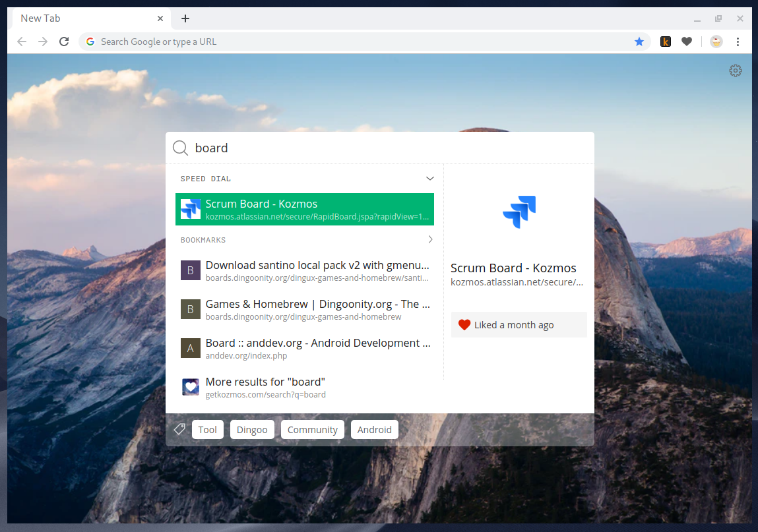The width and height of the screenshot is (758, 532).
Task: Click the large Jira logo in preview pane
Action: pos(519,212)
